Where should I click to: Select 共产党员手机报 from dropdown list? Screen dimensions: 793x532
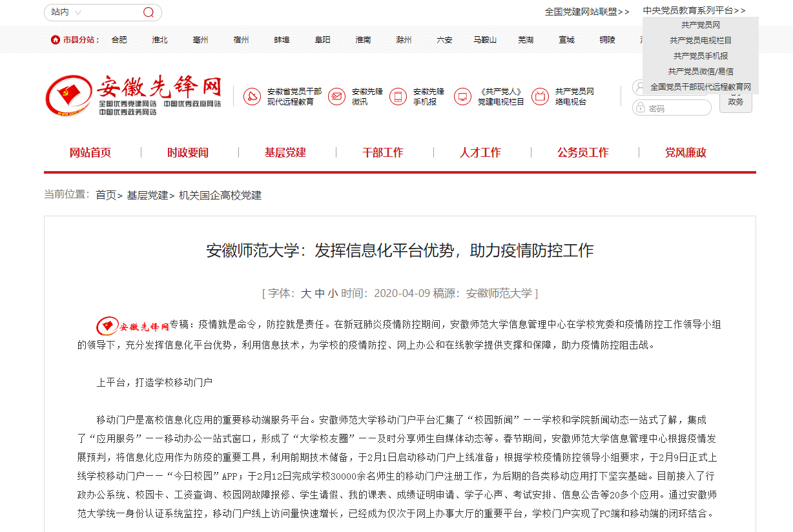click(701, 56)
